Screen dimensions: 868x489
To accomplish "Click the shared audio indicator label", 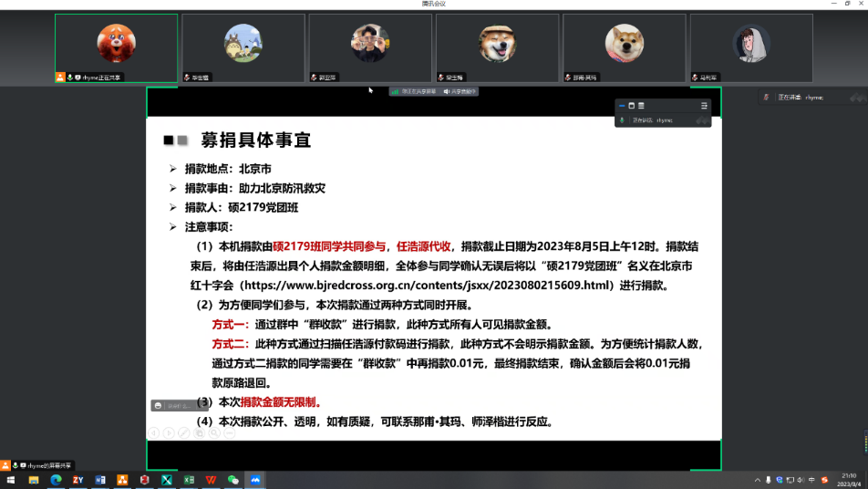I will click(x=460, y=91).
